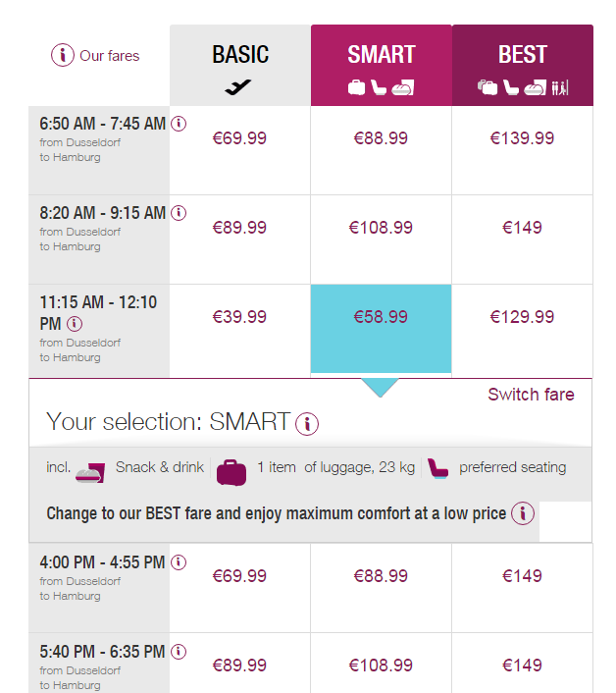Click info icon beside Your selection: SMART

coord(308,424)
